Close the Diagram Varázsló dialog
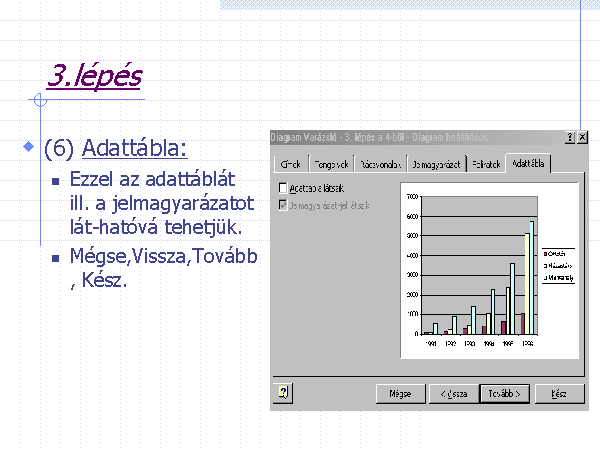This screenshot has height=450, width=600. 582,137
